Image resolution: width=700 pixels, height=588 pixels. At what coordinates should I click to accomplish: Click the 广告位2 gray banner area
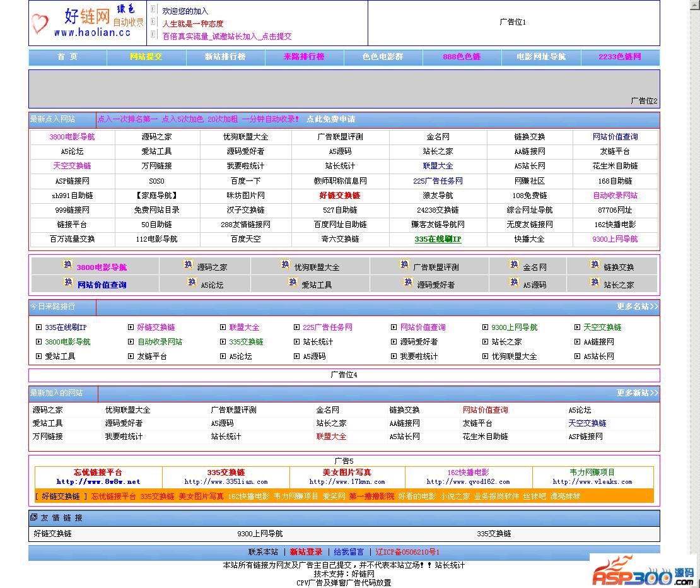point(344,88)
